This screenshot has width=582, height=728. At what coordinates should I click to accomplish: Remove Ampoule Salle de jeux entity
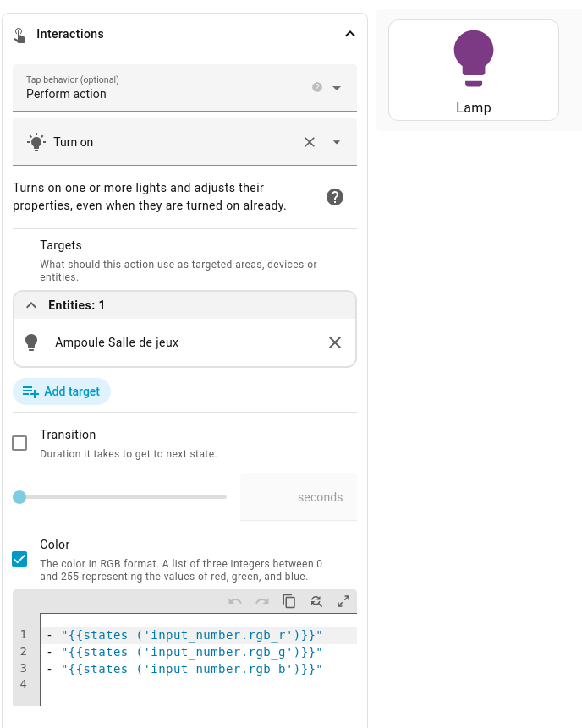335,342
